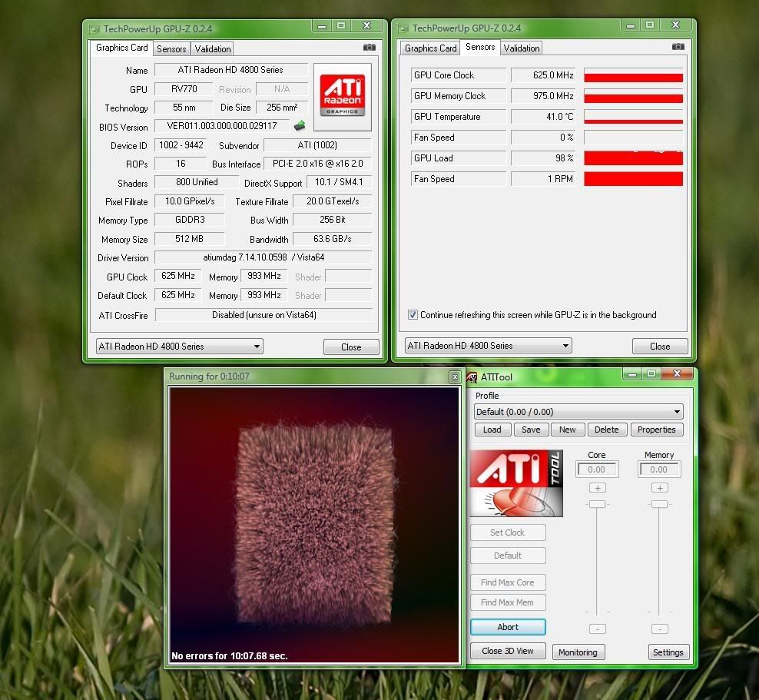This screenshot has width=759, height=700.
Task: Decrease Core clock with minus button
Action: click(x=598, y=629)
